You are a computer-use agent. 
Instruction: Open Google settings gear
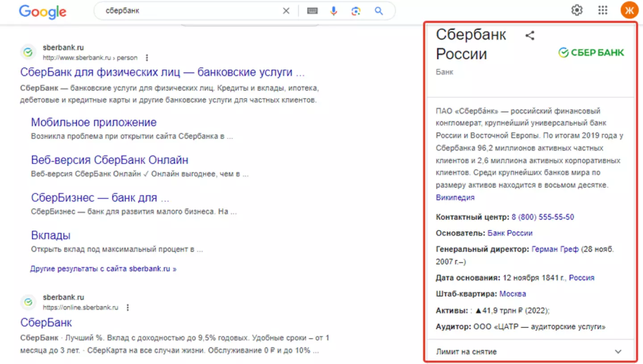coord(577,10)
